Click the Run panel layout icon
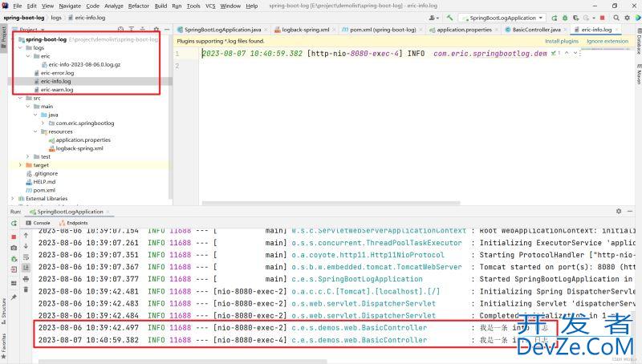Image resolution: width=642 pixels, height=364 pixels. pos(14,283)
